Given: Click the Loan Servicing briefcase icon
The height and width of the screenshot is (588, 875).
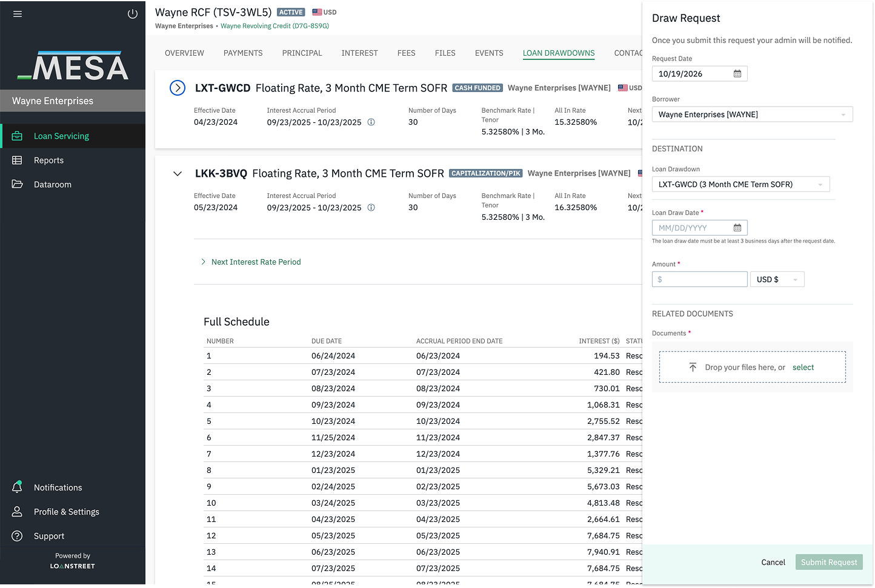Looking at the screenshot, I should coord(18,136).
